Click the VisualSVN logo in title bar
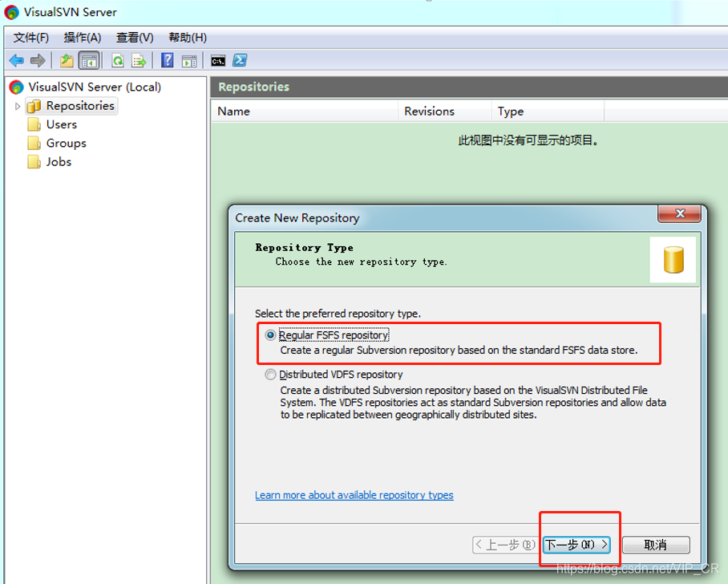 pyautogui.click(x=11, y=12)
